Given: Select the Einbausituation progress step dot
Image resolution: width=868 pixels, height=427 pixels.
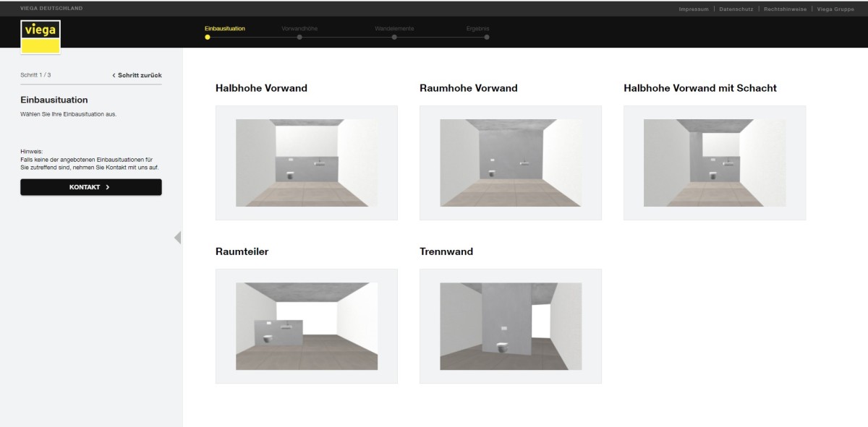Looking at the screenshot, I should click(x=208, y=38).
